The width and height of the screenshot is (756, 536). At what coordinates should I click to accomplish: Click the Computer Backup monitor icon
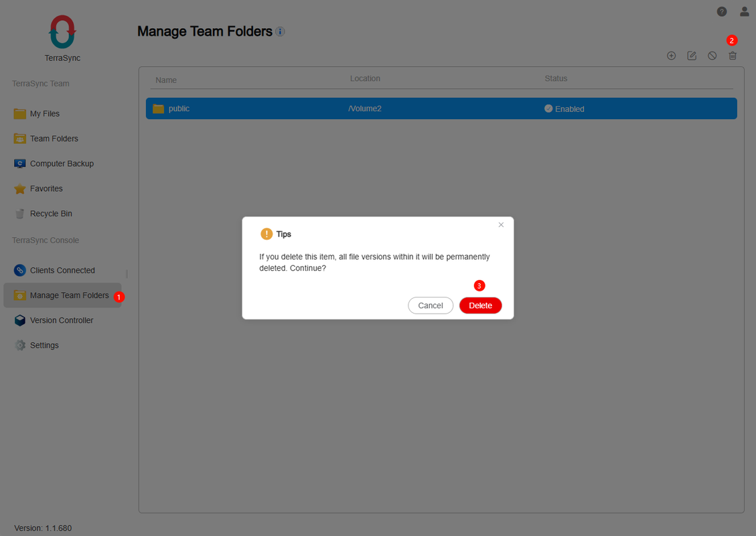pos(20,164)
